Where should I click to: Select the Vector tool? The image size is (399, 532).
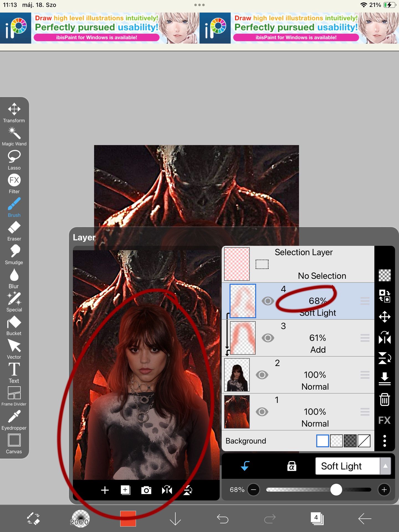coord(14,349)
